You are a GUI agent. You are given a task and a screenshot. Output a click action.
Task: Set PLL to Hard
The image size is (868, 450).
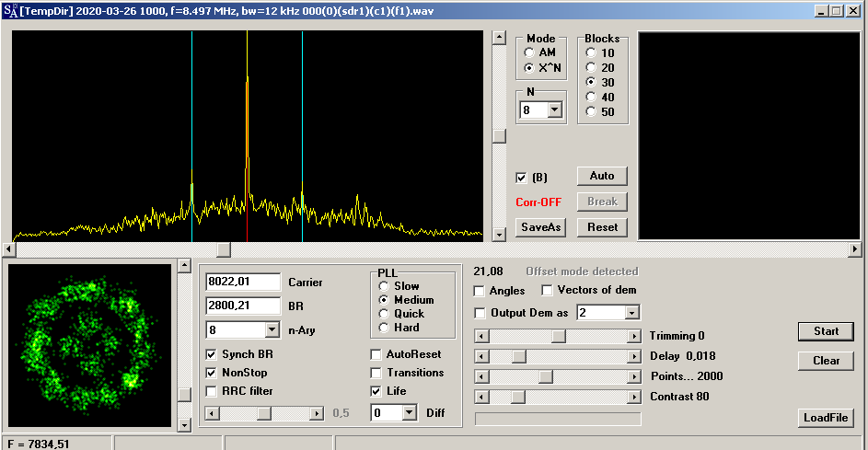[x=384, y=328]
